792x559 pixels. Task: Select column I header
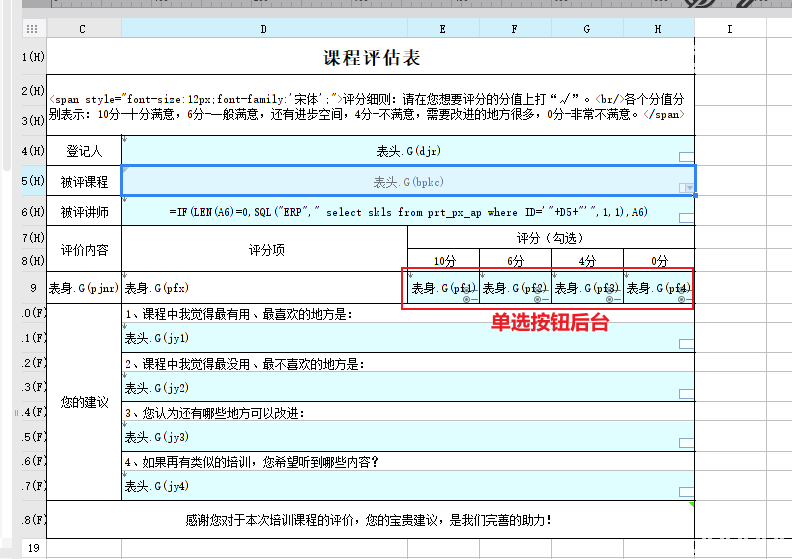pos(730,29)
